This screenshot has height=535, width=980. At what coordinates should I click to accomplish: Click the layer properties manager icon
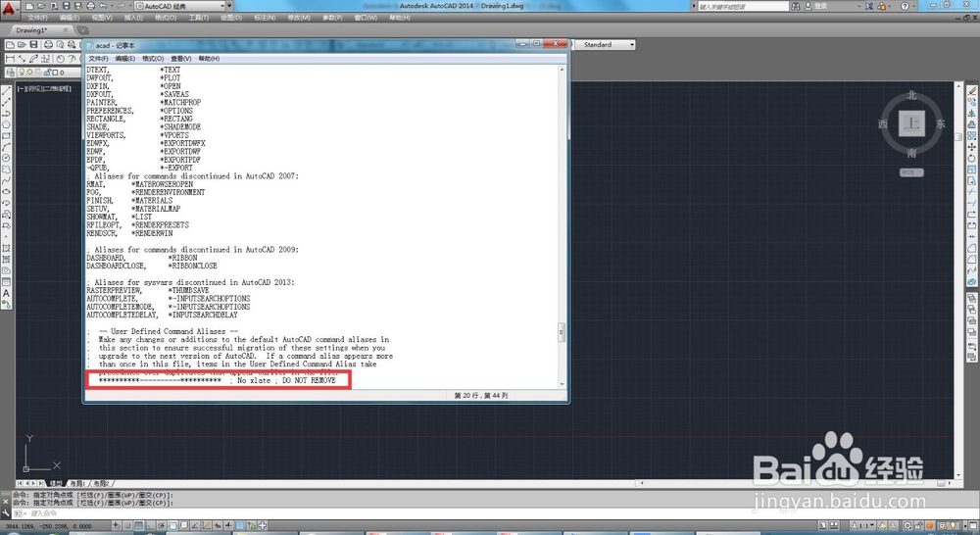tap(10, 72)
